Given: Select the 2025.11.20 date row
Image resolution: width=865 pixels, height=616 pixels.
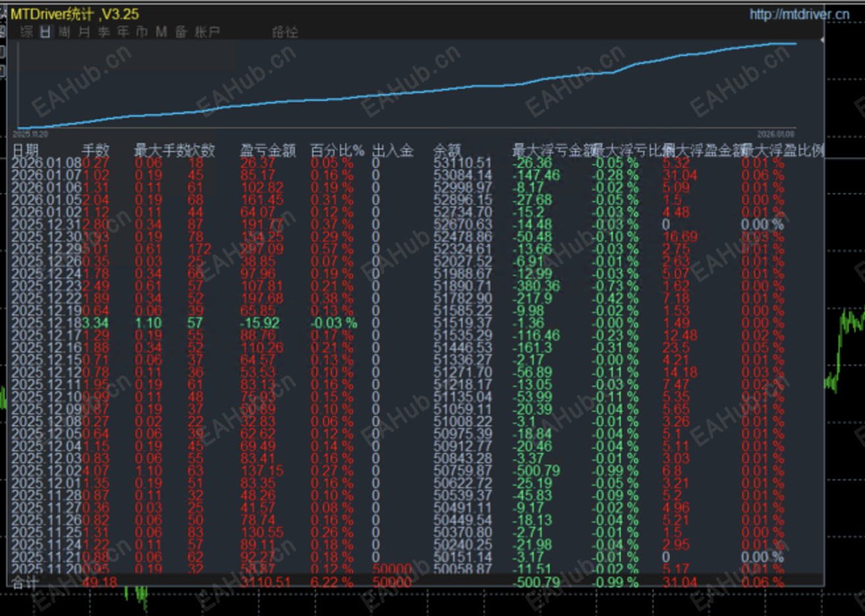Looking at the screenshot, I should [x=47, y=569].
